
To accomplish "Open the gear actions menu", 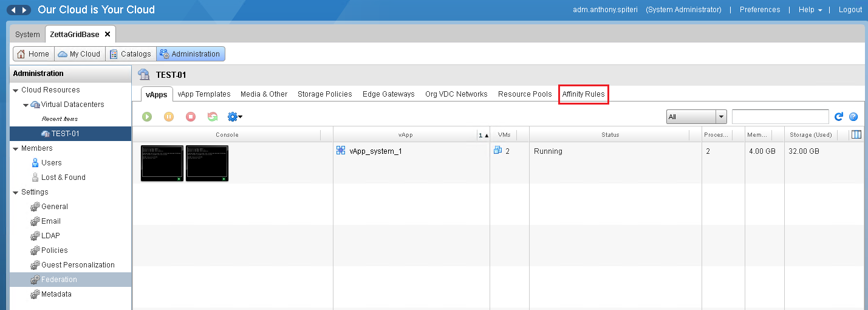I will point(235,117).
